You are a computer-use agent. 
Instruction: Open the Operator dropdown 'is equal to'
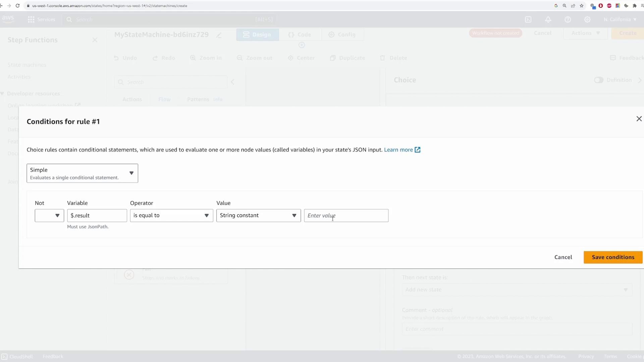171,216
